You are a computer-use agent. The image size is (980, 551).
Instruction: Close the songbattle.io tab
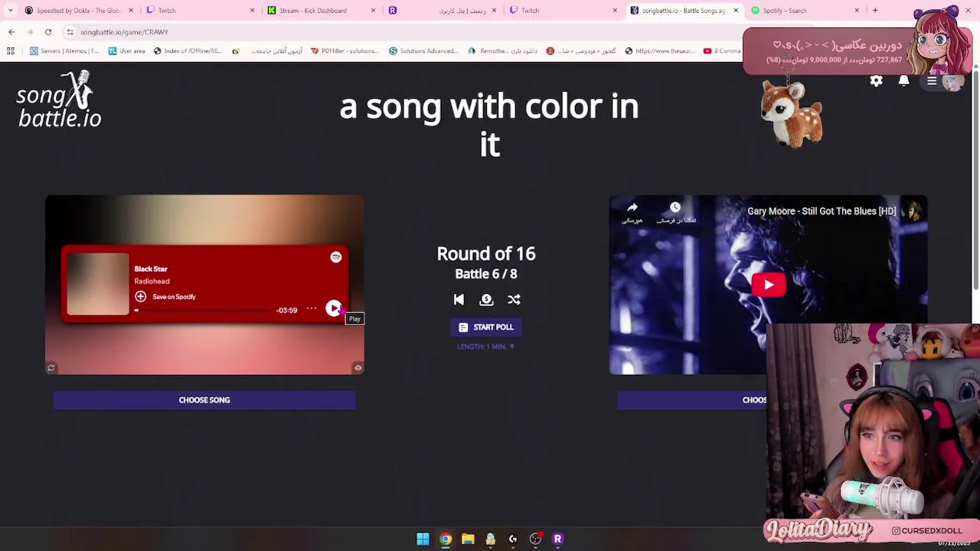[x=736, y=11]
